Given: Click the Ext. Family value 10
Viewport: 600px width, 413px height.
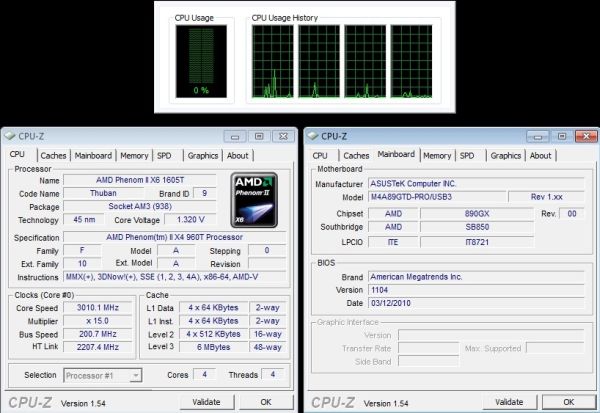Looking at the screenshot, I should pyautogui.click(x=82, y=264).
